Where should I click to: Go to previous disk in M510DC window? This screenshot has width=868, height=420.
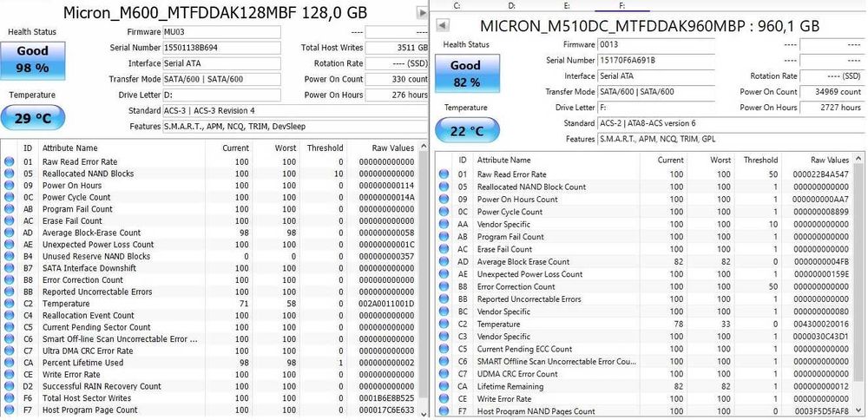click(444, 25)
